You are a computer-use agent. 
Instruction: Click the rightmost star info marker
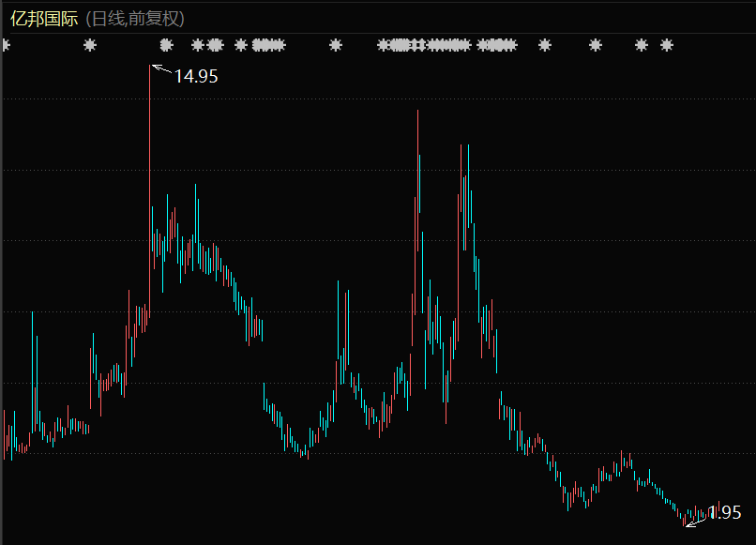click(667, 45)
